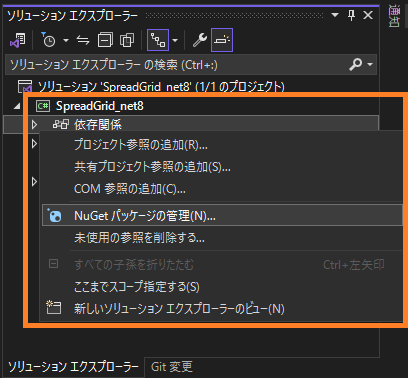Expand tree node beside プロジェクト参照の追加 arrow
408x378 pixels.
click(34, 144)
